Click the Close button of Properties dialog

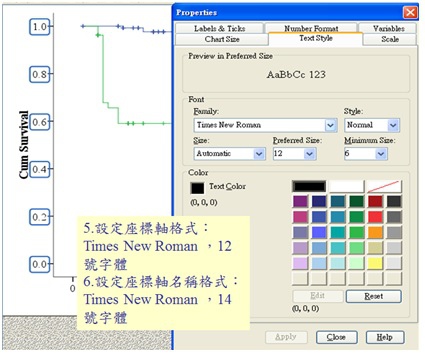(336, 337)
